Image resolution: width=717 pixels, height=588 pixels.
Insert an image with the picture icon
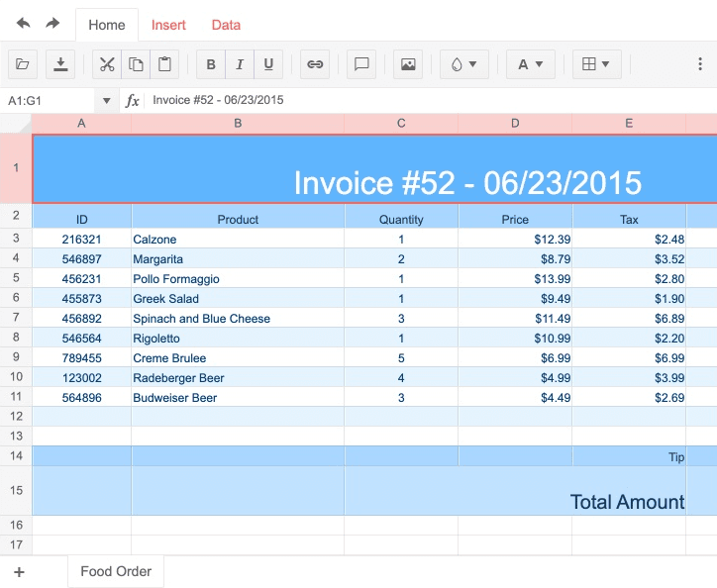coord(408,64)
